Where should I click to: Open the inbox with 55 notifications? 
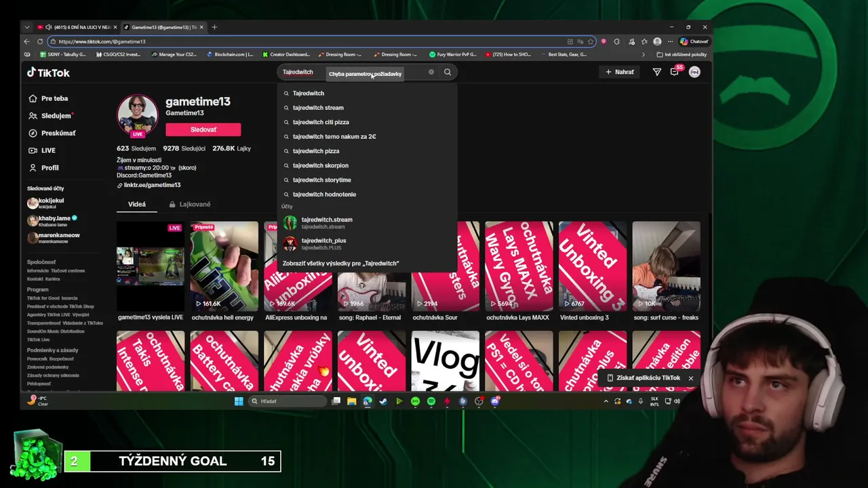(675, 71)
